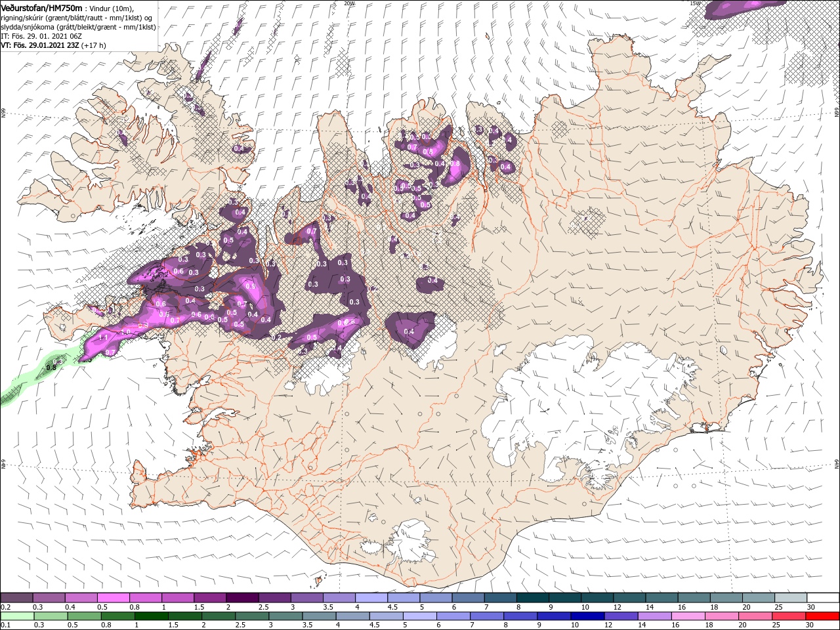Pick the darkest purple upper swatch at 2

click(242, 597)
